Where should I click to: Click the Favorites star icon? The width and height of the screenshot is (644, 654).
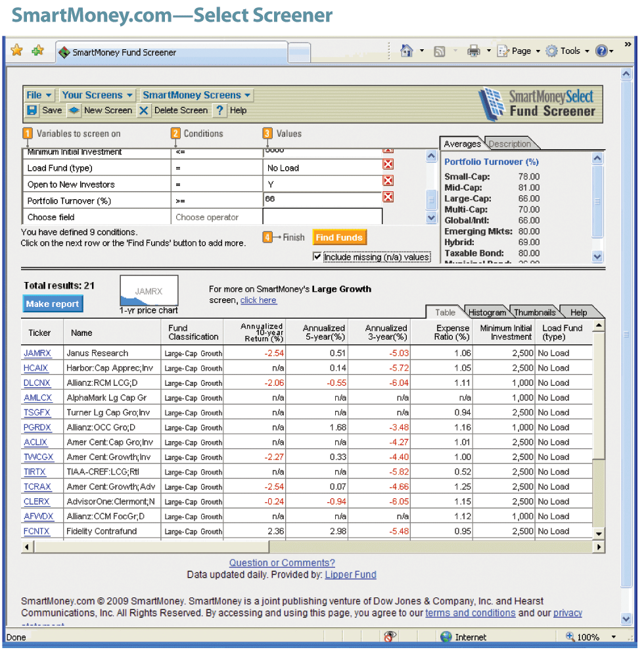[x=17, y=51]
